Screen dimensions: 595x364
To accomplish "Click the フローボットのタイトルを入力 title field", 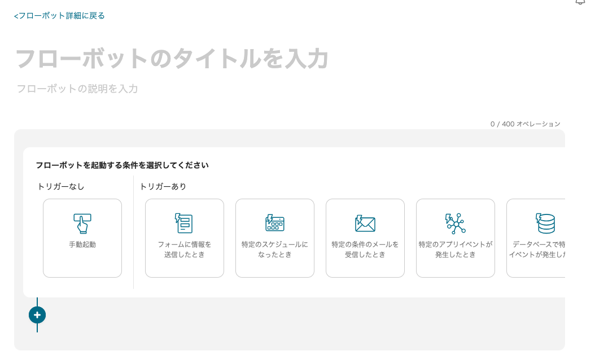I will pos(172,59).
